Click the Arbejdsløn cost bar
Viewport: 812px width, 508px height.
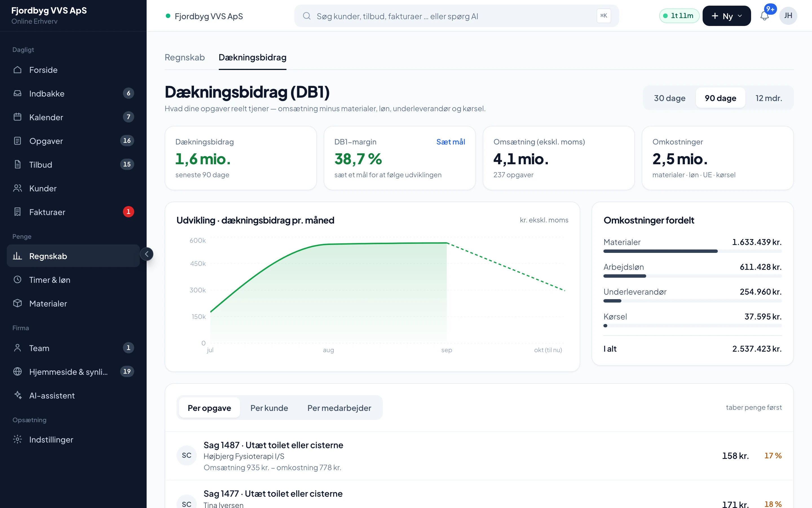(x=692, y=276)
